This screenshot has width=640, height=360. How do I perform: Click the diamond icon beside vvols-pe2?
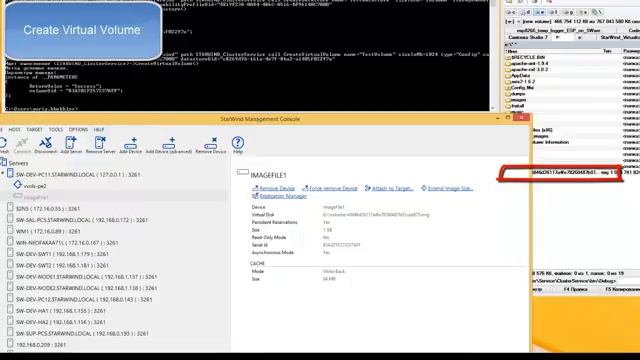(18, 185)
